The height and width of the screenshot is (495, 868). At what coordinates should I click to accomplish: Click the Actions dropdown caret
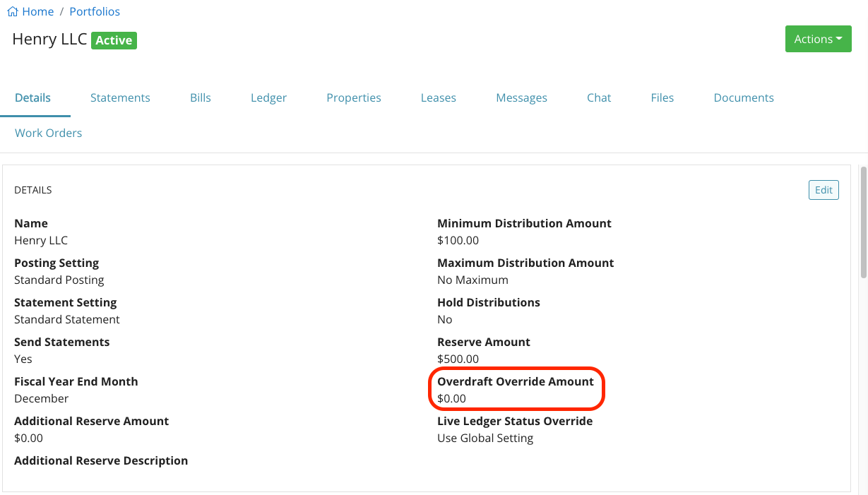click(x=840, y=39)
